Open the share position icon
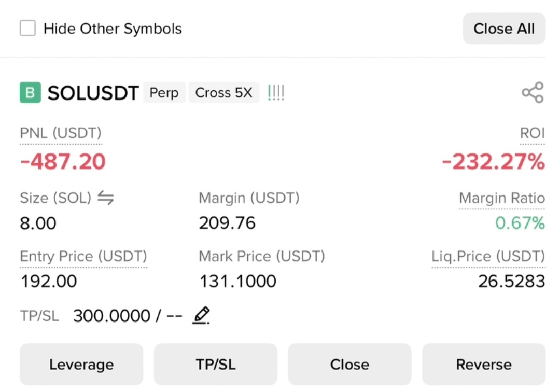This screenshot has height=392, width=560. tap(533, 93)
